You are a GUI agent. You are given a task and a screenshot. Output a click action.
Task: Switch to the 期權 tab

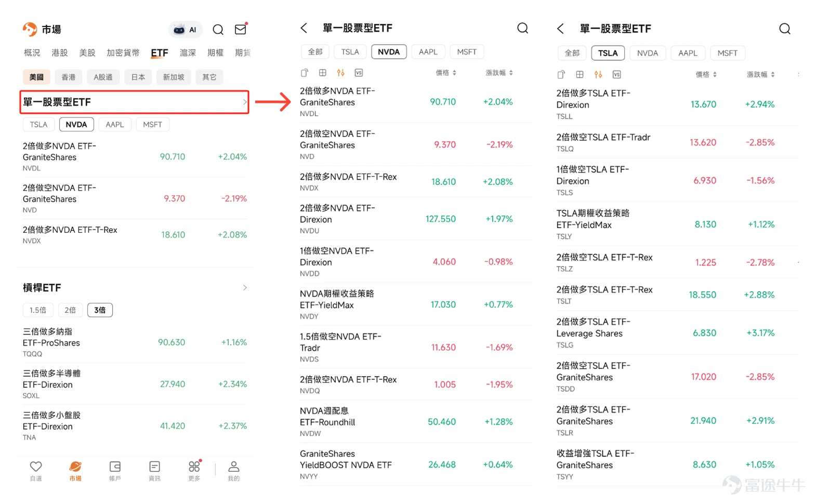pyautogui.click(x=216, y=52)
